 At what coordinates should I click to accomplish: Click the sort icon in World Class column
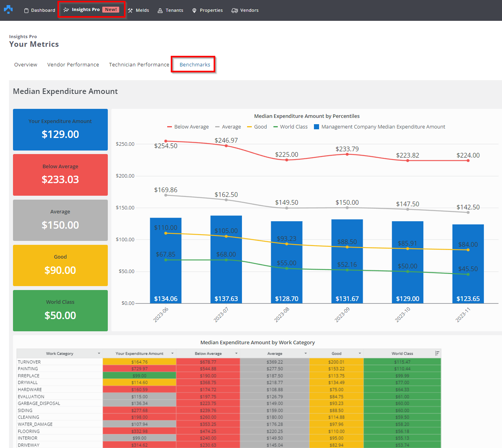437,353
